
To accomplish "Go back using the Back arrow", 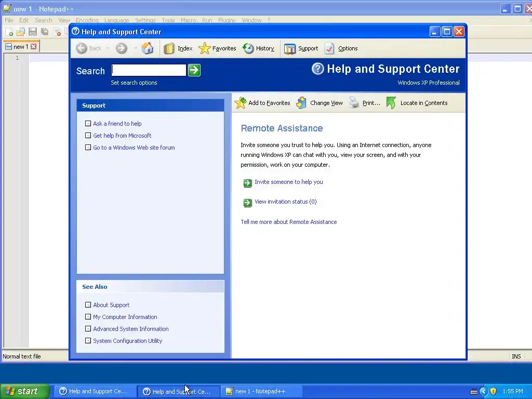I will [82, 48].
